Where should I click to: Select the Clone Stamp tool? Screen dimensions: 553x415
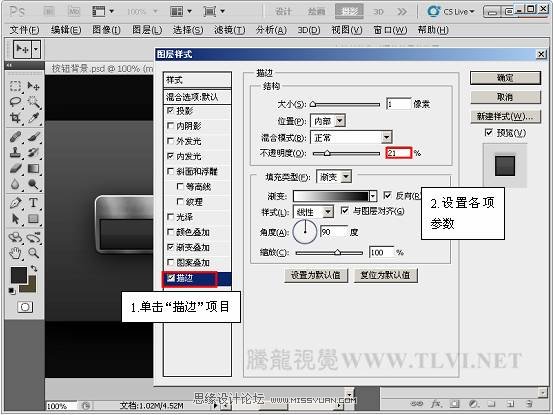coord(15,152)
